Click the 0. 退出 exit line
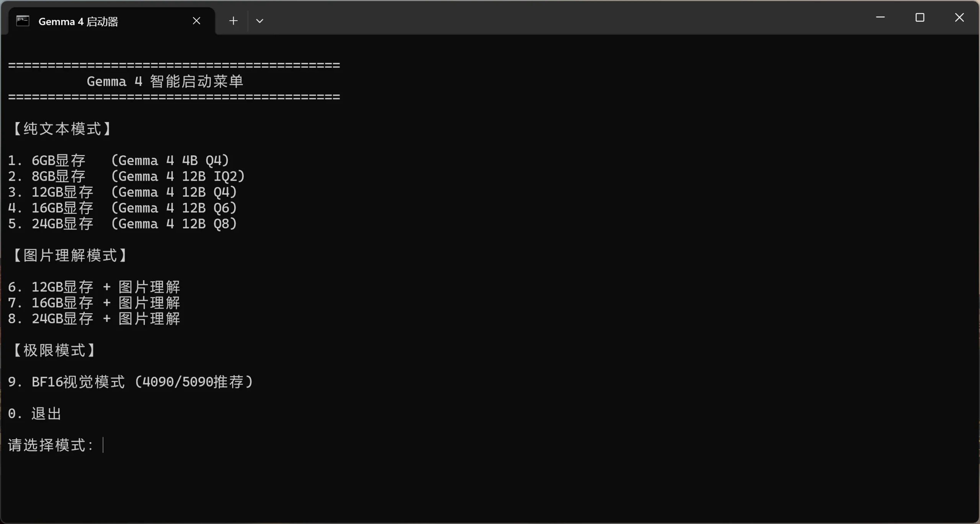 click(x=35, y=413)
